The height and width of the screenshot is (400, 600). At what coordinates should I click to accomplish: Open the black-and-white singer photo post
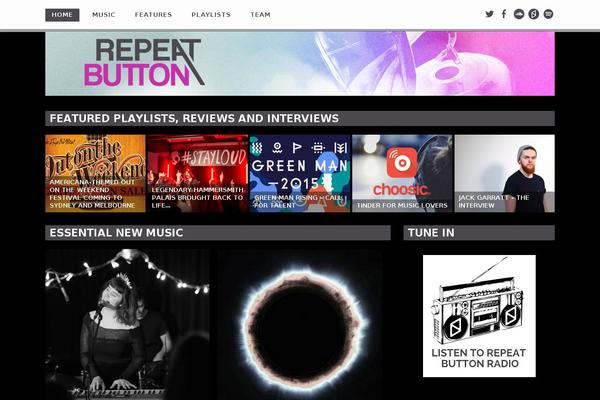click(127, 325)
